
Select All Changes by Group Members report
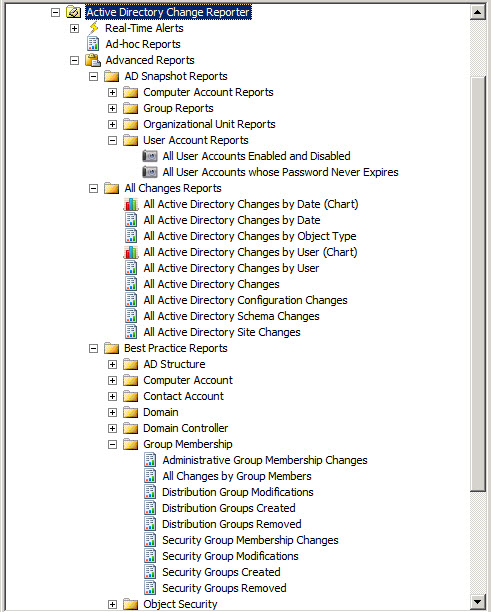237,476
